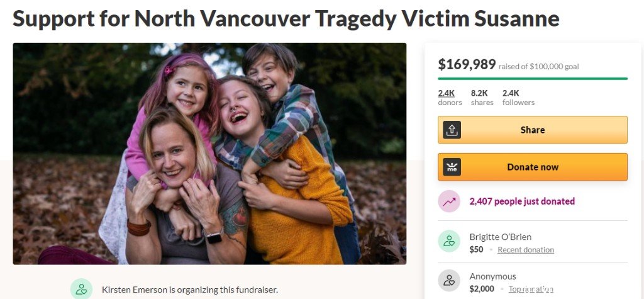Viewport: 644px width, 299px height.
Task: Open the Recent donation link
Action: coord(526,250)
